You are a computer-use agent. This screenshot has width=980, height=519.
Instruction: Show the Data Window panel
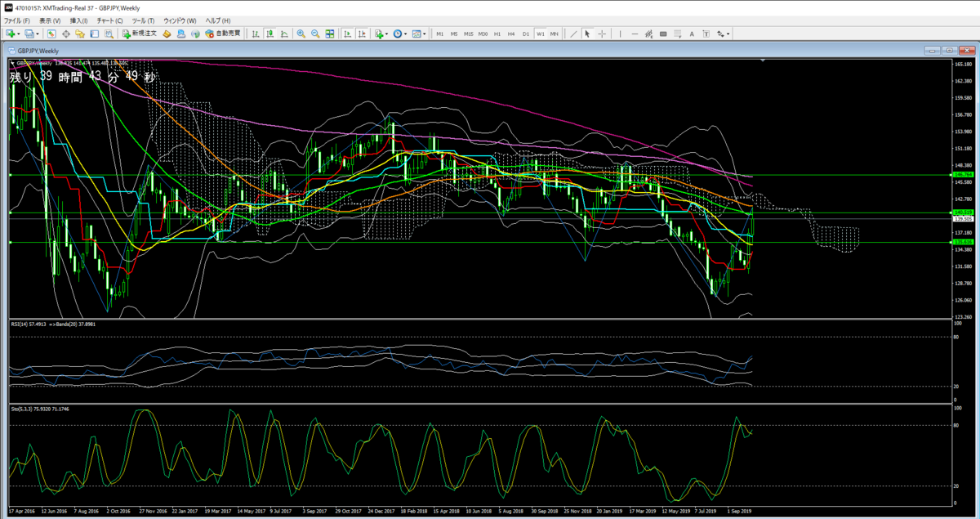coord(65,34)
